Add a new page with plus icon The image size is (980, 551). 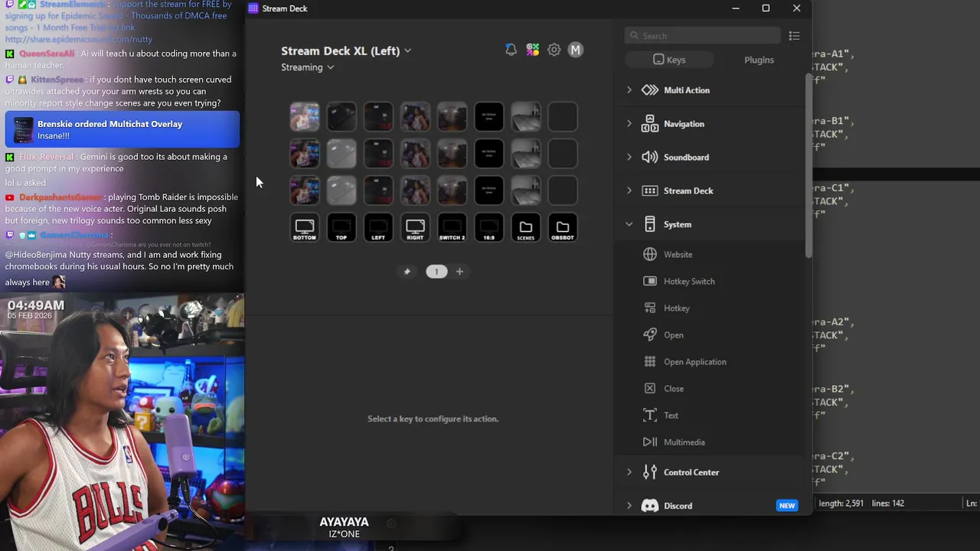coord(459,272)
